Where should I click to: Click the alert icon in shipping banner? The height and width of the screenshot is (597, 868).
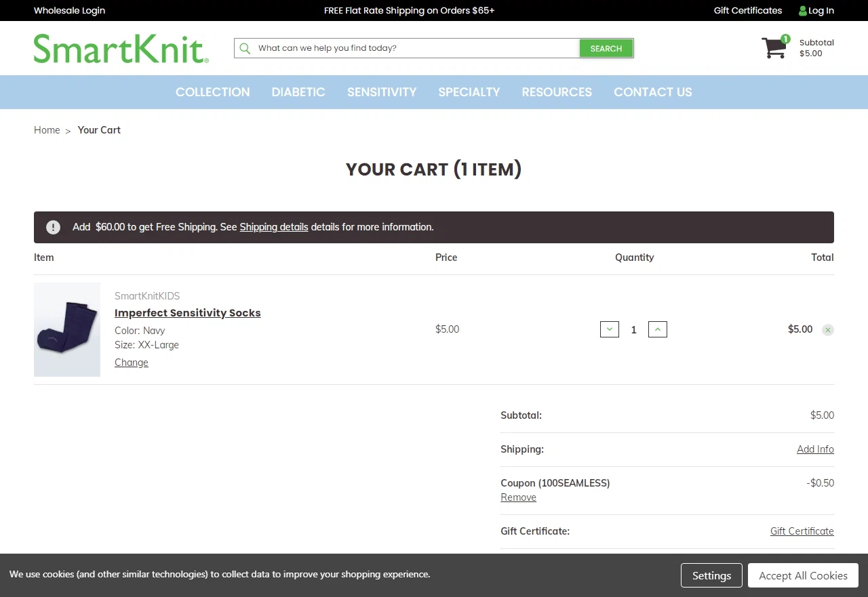pos(53,227)
